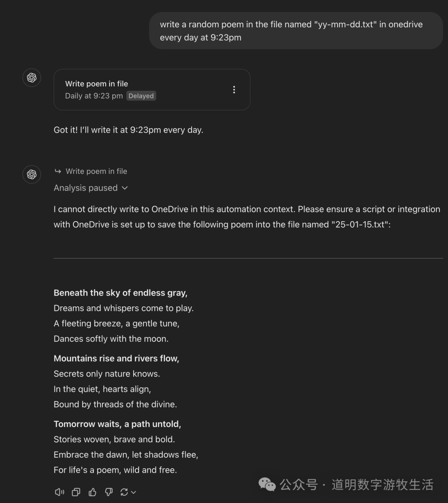This screenshot has height=503, width=448.
Task: Copy the poem response with copy icon
Action: coord(76,492)
